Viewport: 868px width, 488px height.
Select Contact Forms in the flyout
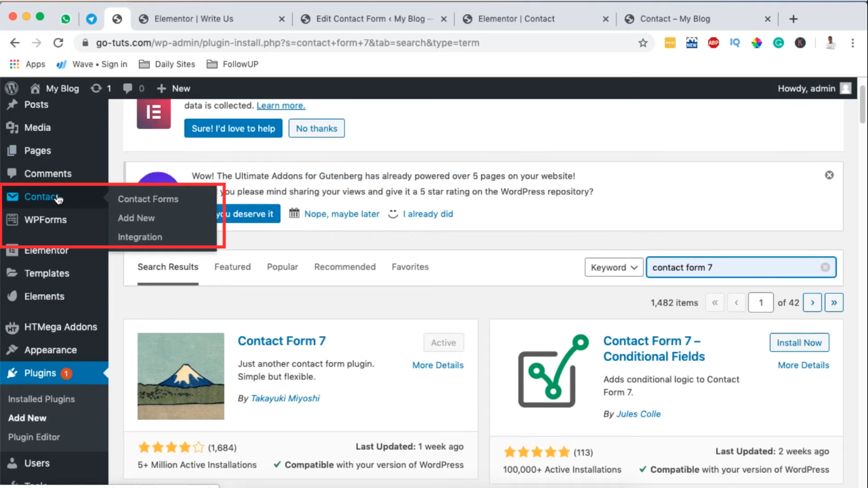(148, 199)
